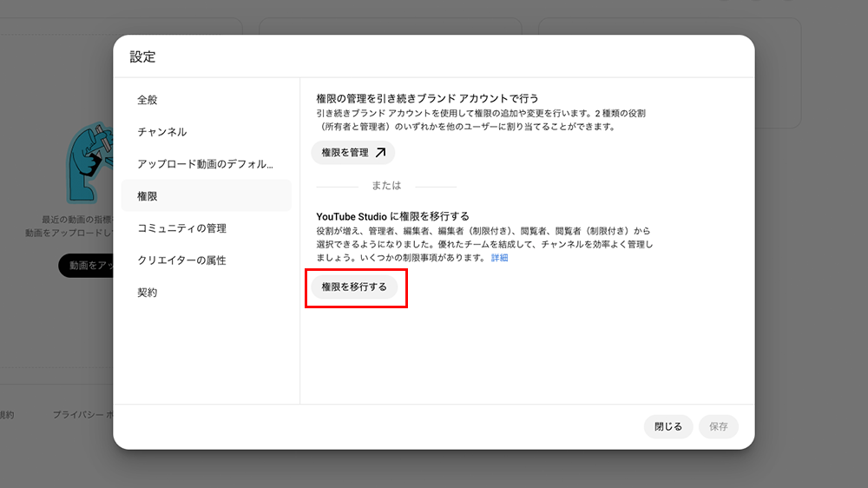
Task: Select クリエイターの属性 in sidebar
Action: [206, 260]
